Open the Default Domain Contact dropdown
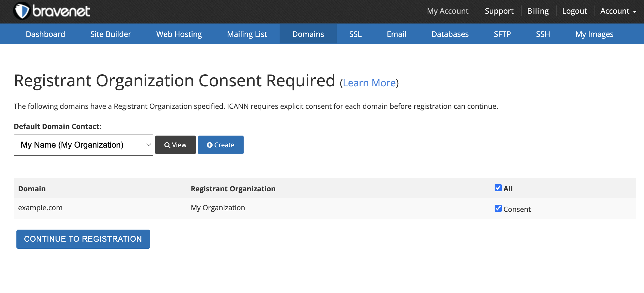This screenshot has height=293, width=644. point(83,145)
